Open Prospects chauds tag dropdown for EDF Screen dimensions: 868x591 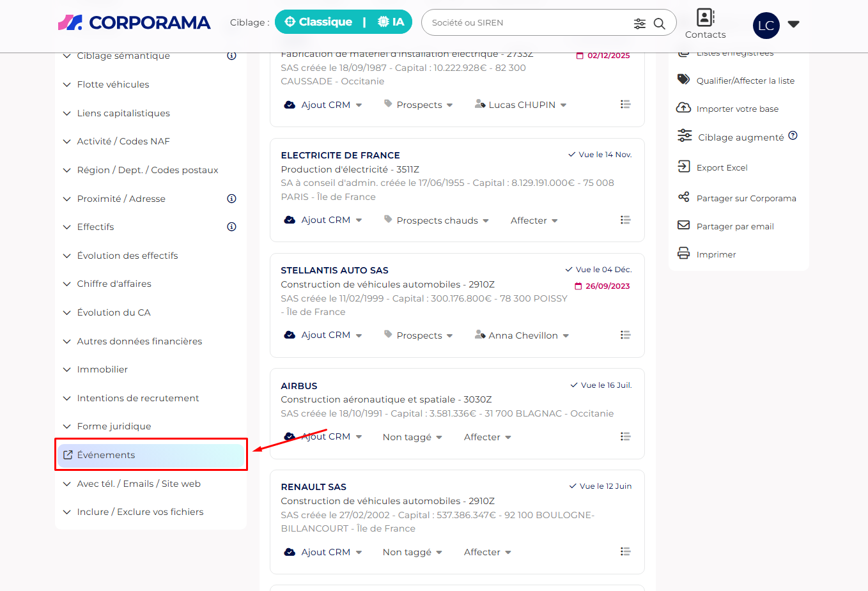(x=437, y=220)
